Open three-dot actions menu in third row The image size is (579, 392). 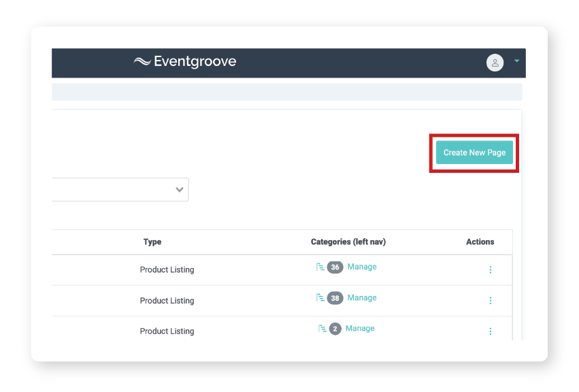point(490,331)
